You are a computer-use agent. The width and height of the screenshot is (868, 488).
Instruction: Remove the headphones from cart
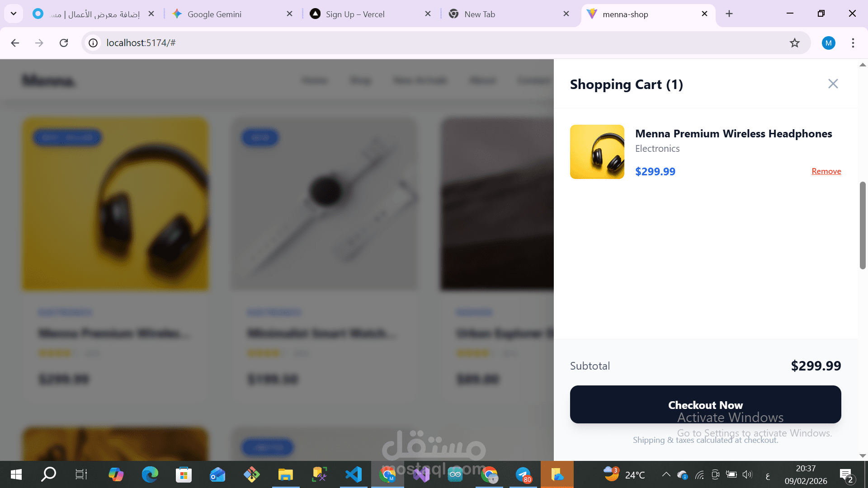tap(826, 171)
